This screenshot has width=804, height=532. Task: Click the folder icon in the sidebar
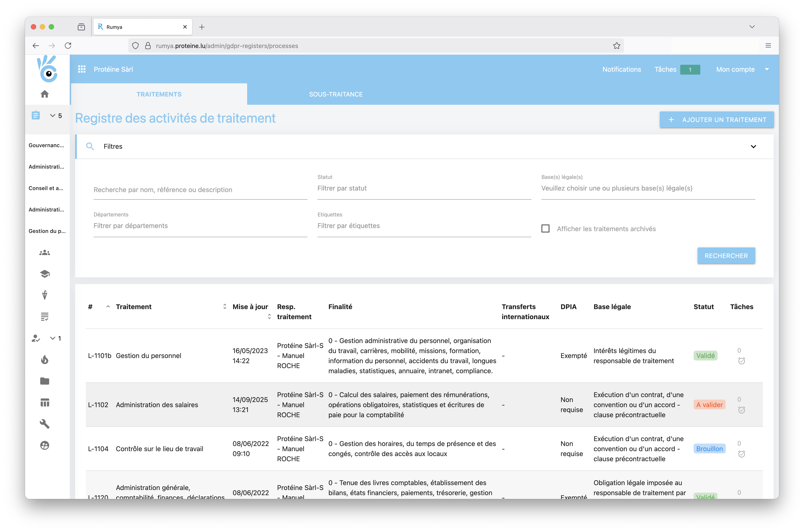click(44, 381)
